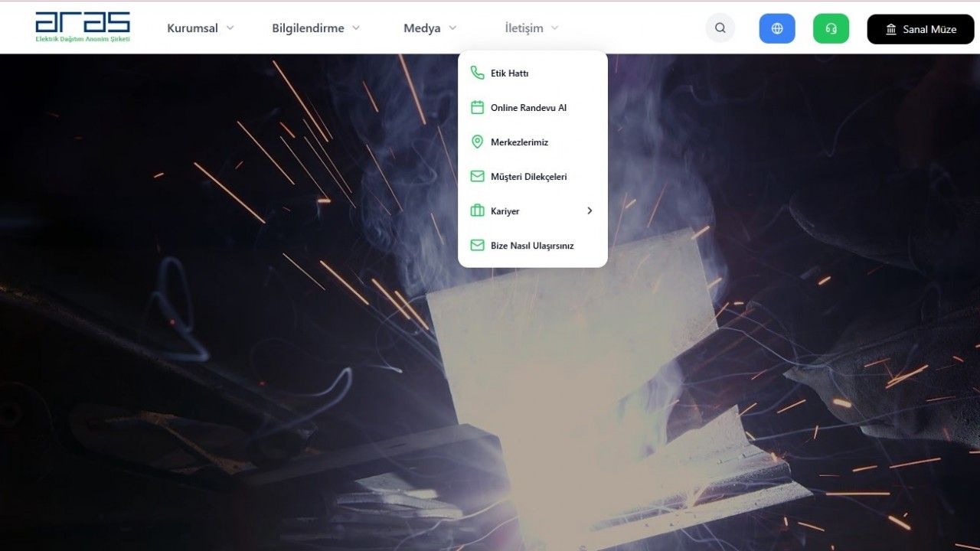Open the search magnifier icon
Viewport: 980px width, 551px height.
click(x=720, y=28)
